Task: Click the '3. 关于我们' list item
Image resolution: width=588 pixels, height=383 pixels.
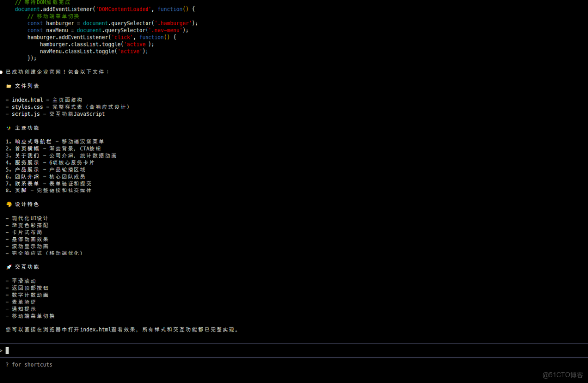Action: coord(61,156)
